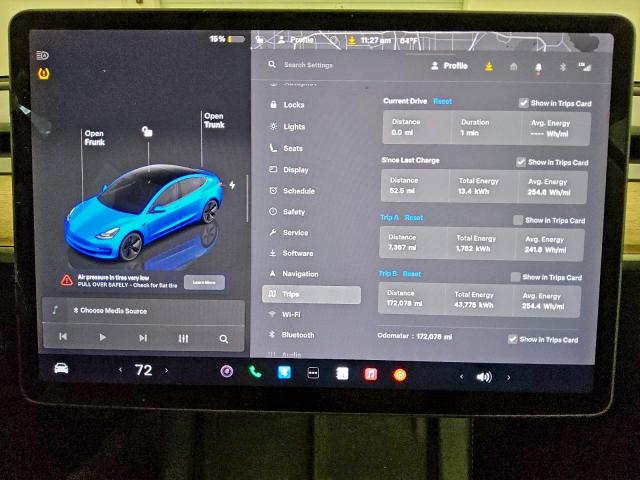Reset the Current Drive trip
Viewport: 640px width, 480px height.
[x=442, y=101]
